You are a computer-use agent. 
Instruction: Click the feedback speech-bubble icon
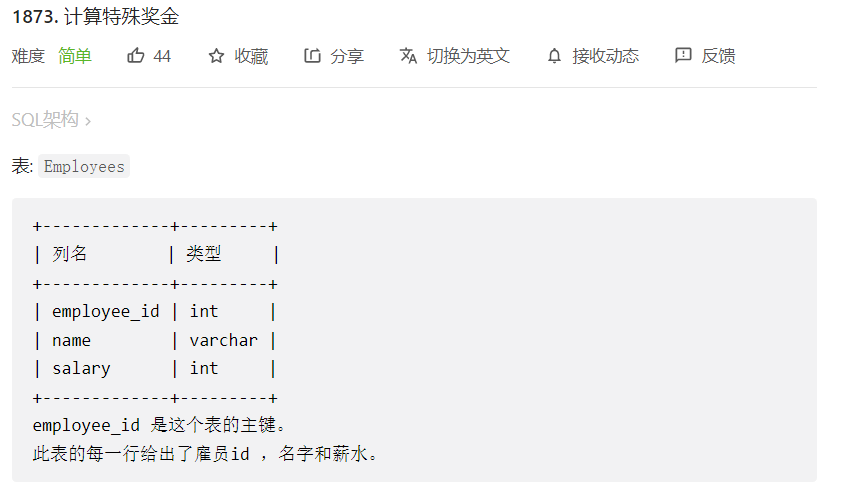tap(683, 55)
